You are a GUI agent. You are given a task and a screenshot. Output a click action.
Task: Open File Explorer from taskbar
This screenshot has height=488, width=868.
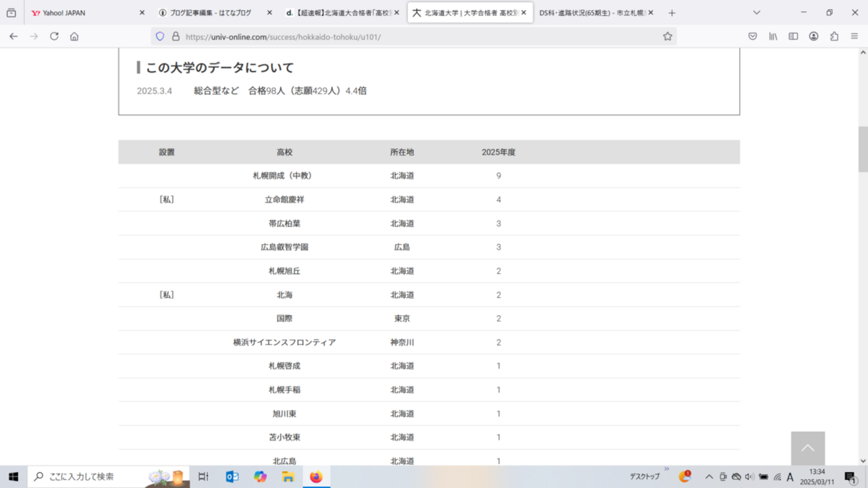coord(288,477)
